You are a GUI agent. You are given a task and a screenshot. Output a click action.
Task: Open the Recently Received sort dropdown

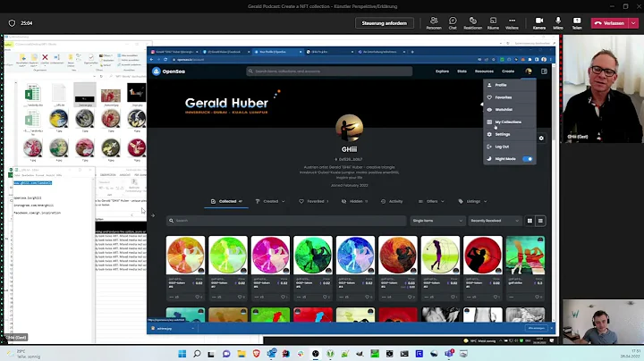(495, 221)
